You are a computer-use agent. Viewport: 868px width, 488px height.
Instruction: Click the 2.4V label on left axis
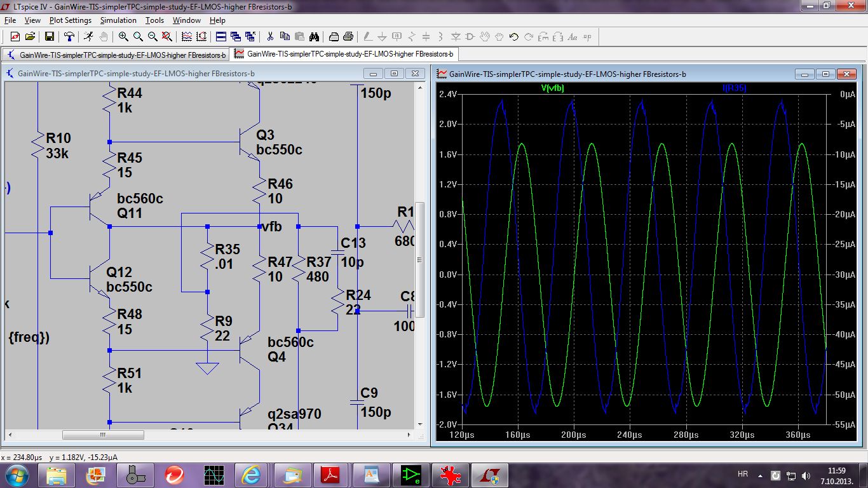(x=447, y=94)
